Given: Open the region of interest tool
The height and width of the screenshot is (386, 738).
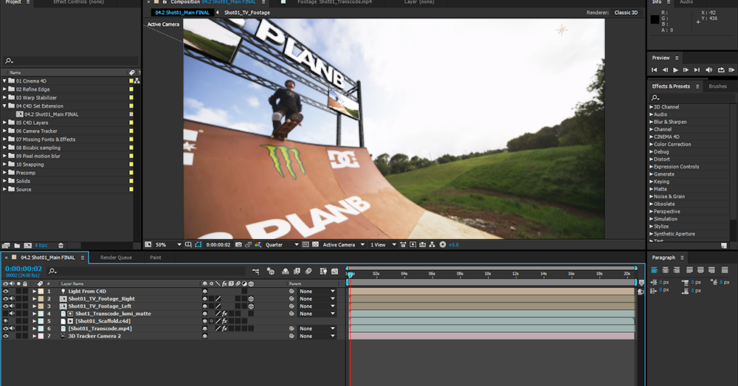Looking at the screenshot, I should point(305,245).
